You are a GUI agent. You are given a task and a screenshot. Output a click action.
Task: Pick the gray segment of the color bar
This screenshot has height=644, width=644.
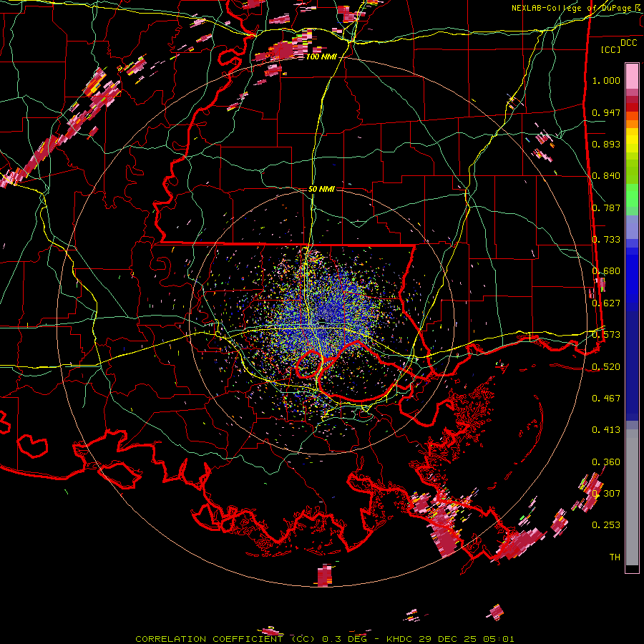coord(632,497)
